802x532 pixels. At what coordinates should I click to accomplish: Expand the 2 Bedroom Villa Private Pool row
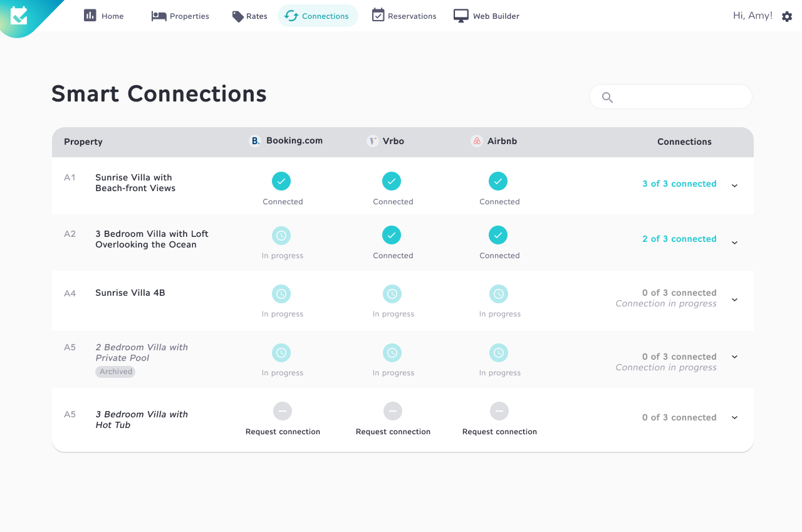(x=735, y=357)
